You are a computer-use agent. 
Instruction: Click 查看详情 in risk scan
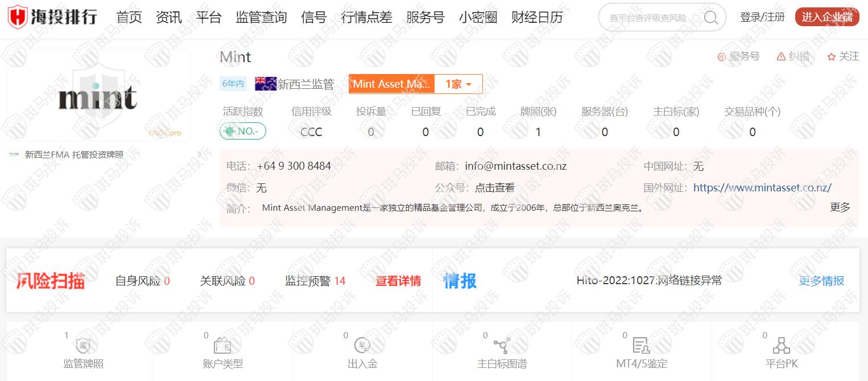[x=398, y=281]
